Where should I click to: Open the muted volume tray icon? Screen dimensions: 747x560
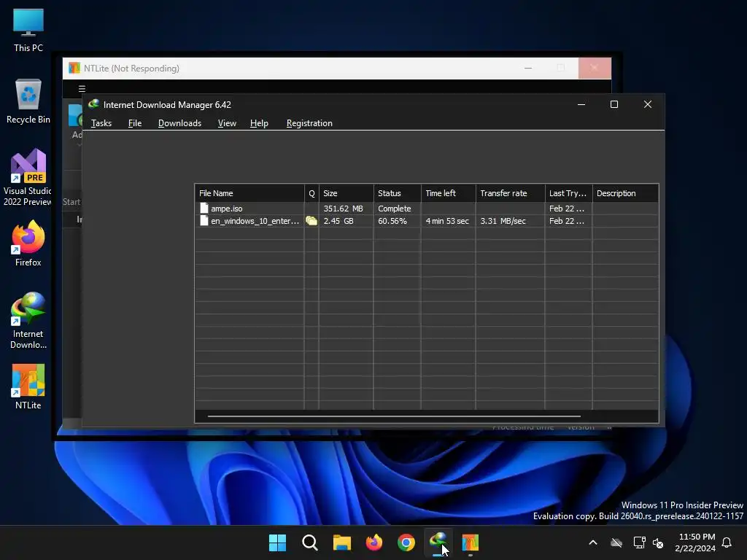[x=659, y=542]
